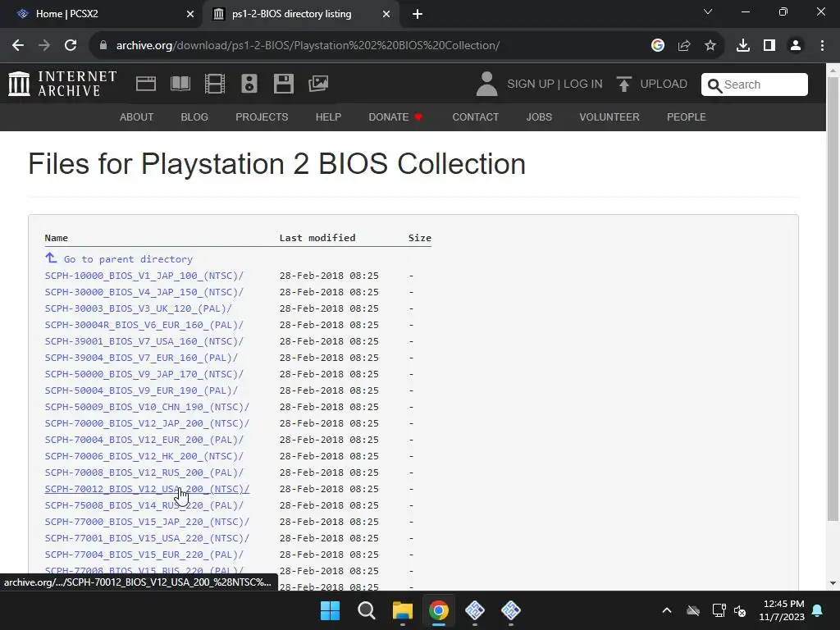
Task: Open SCPH-30000_BIOS_V4_JAP_150 folder
Action: point(144,292)
